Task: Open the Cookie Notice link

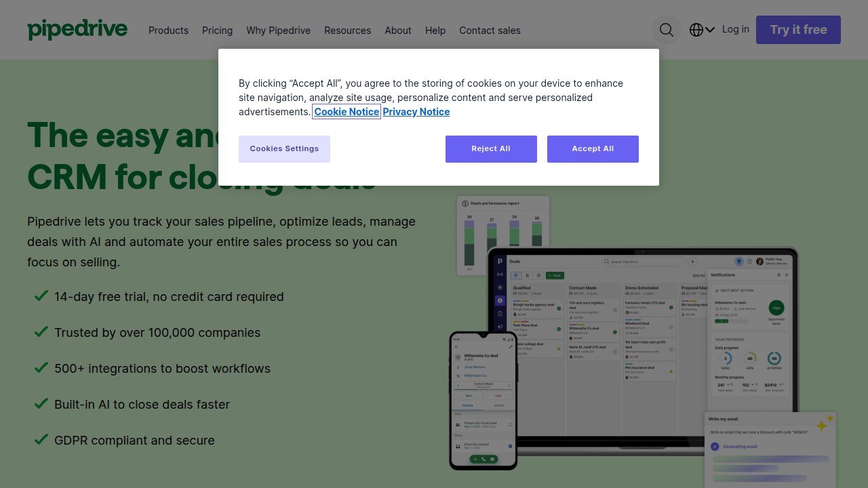Action: pyautogui.click(x=347, y=112)
